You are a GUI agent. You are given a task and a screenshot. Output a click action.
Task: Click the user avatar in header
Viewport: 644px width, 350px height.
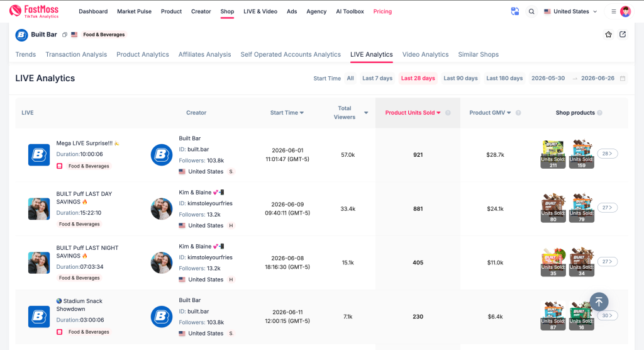tap(625, 11)
